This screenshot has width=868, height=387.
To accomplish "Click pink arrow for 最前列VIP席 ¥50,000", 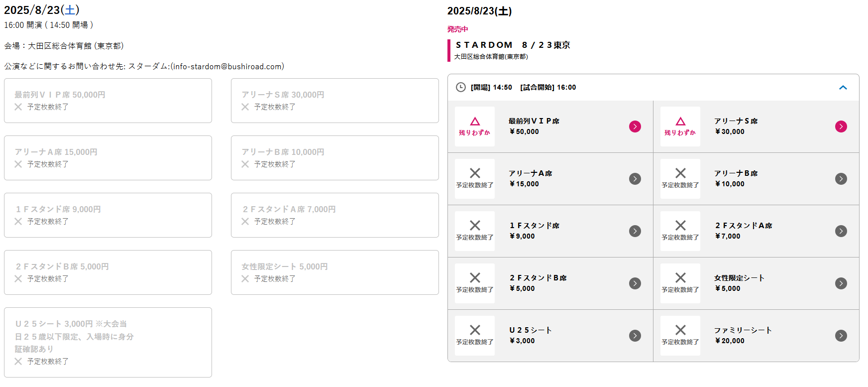I will [x=635, y=127].
